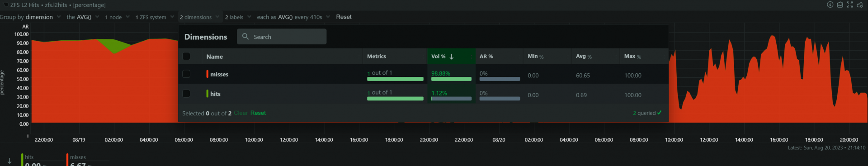The width and height of the screenshot is (868, 166).
Task: Click the Reset link in footer
Action: pyautogui.click(x=258, y=113)
